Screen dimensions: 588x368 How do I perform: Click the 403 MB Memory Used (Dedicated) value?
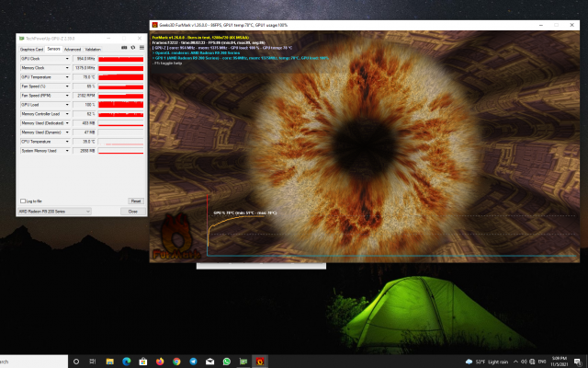[x=85, y=123]
